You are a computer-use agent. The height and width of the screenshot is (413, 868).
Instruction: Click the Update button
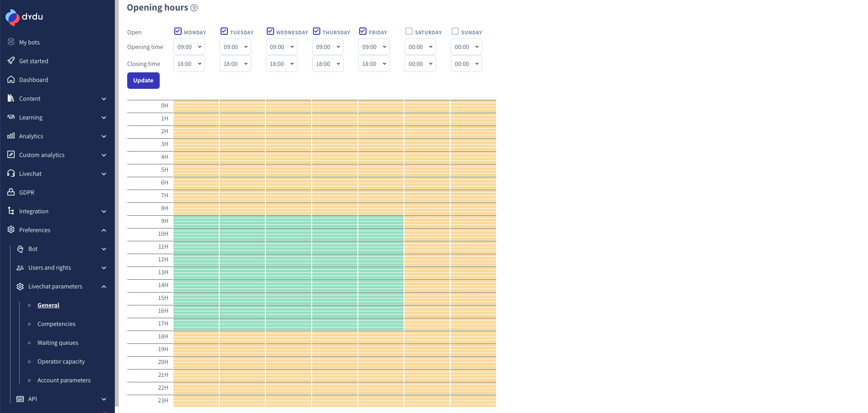tap(143, 81)
